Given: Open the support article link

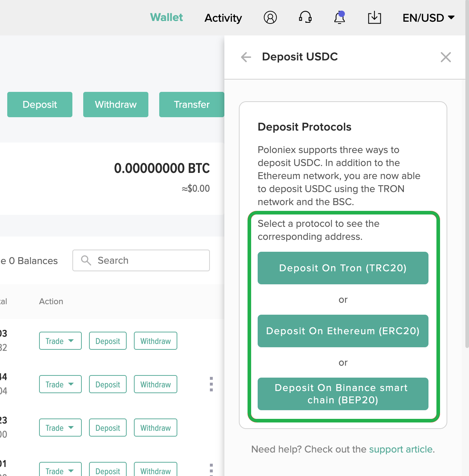Looking at the screenshot, I should point(401,449).
